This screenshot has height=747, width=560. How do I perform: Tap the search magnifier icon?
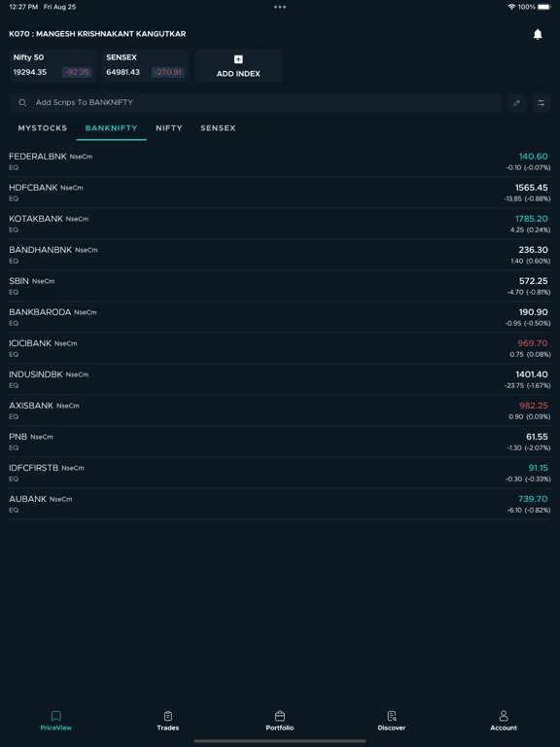pyautogui.click(x=22, y=102)
